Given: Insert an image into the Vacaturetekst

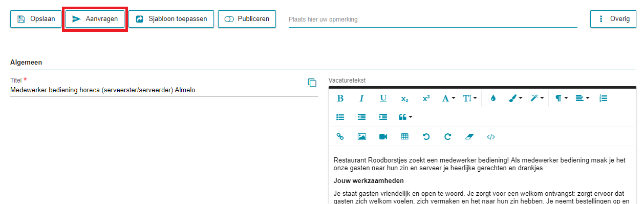Looking at the screenshot, I should [361, 136].
